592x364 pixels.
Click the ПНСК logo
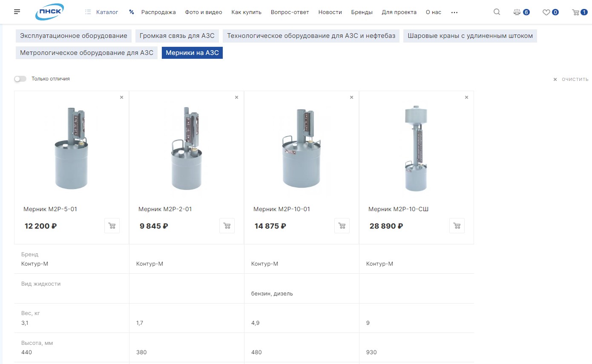coord(50,12)
